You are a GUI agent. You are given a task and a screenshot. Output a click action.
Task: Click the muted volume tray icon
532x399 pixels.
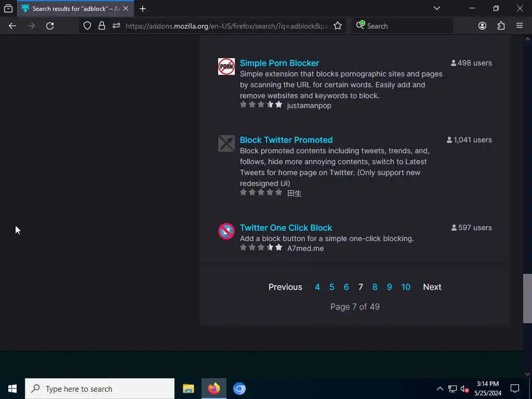point(464,389)
